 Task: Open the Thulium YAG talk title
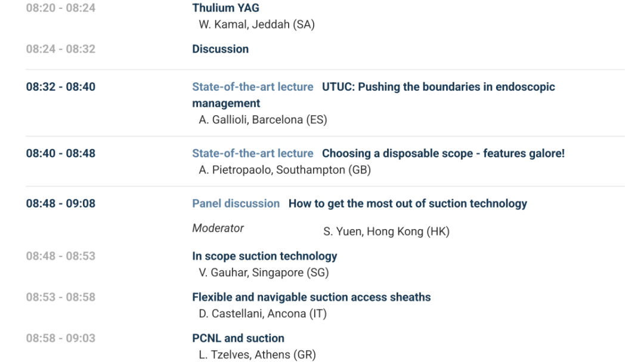[x=225, y=8]
